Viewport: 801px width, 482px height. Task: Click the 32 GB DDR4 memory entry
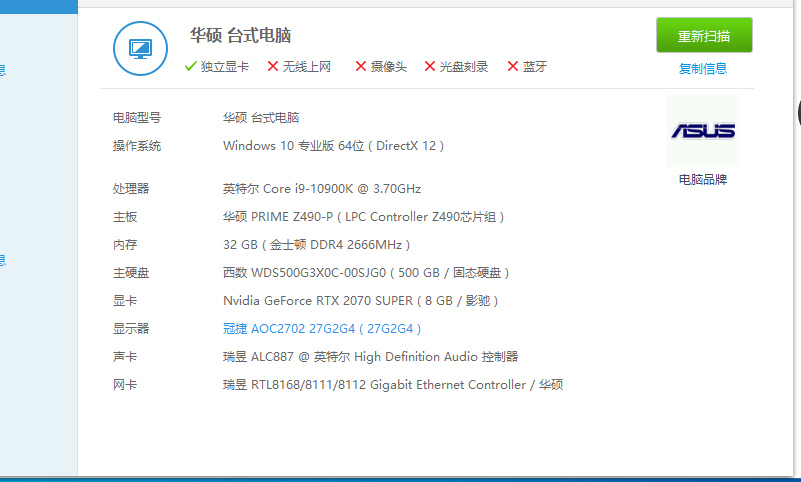point(316,245)
